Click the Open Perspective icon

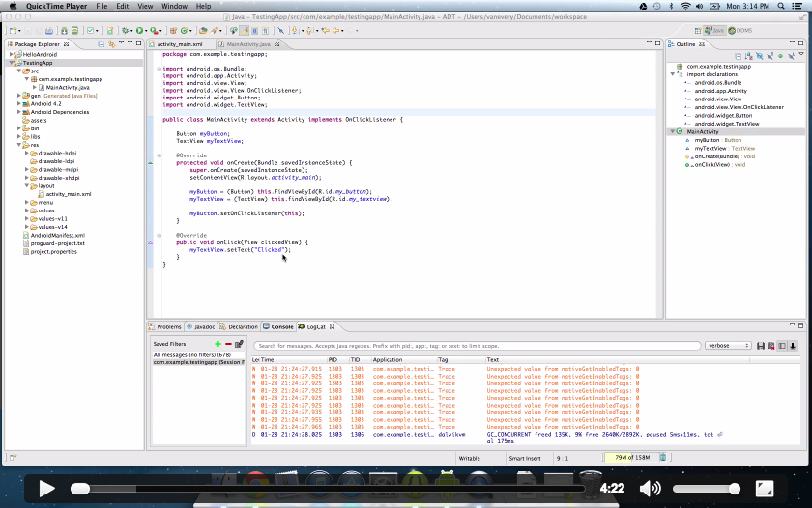coord(698,31)
